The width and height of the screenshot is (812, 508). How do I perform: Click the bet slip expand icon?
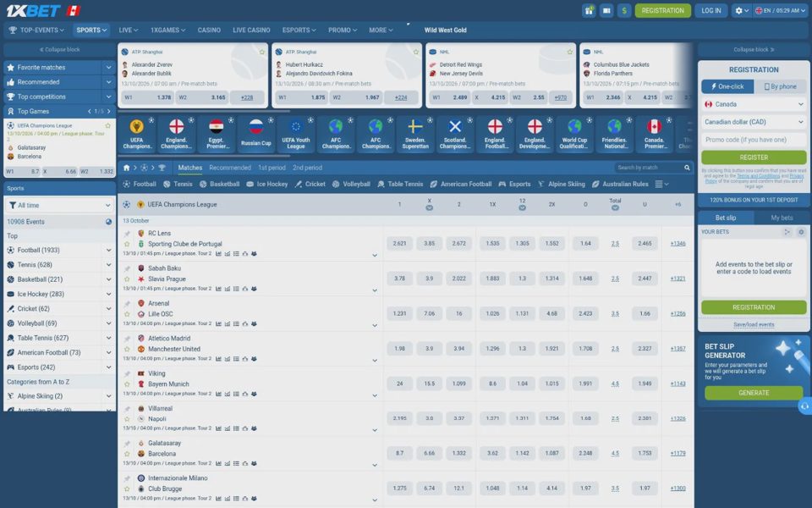787,232
